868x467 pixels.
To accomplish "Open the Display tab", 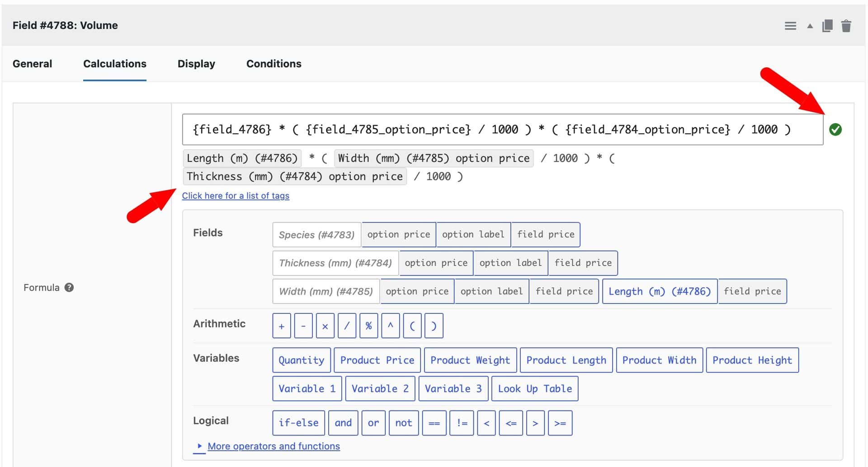I will (196, 64).
